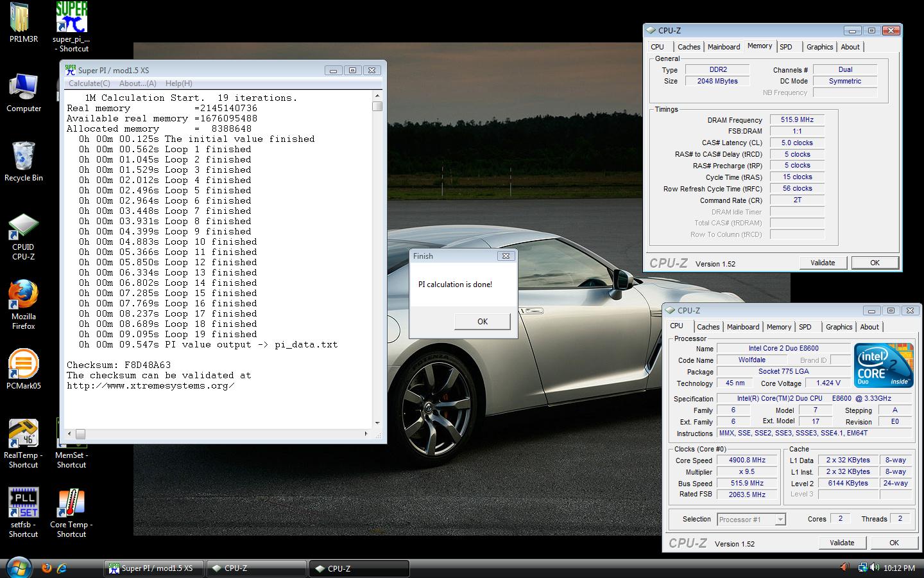Click the Super PI vertical scrollbar up arrow
The width and height of the screenshot is (924, 578).
[x=377, y=96]
